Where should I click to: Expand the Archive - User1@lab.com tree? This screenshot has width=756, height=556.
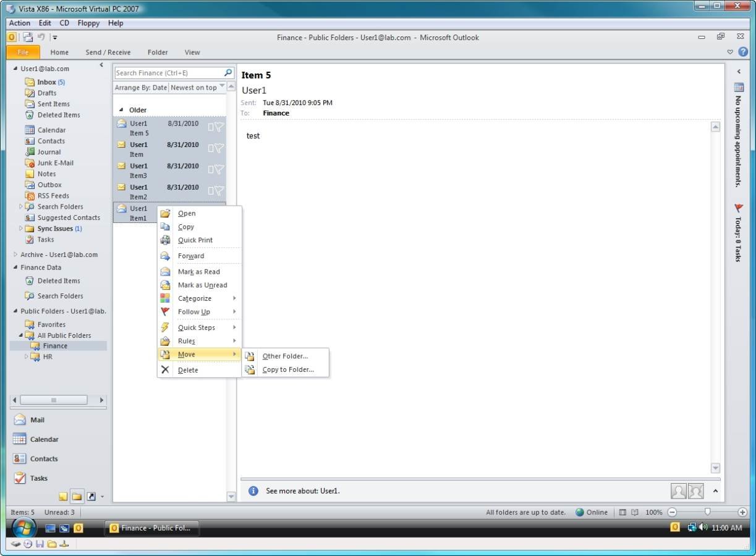(x=15, y=255)
